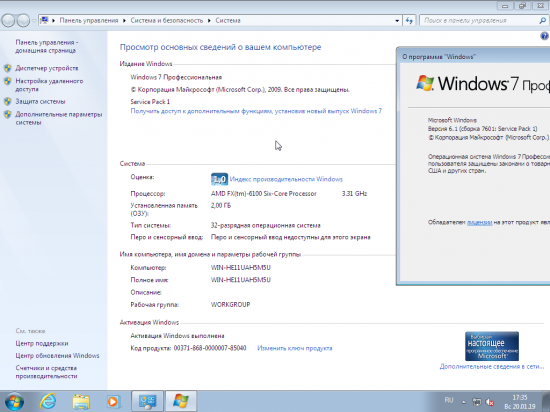Open 'Защита системы' link
This screenshot has width=550, height=412.
click(x=40, y=102)
